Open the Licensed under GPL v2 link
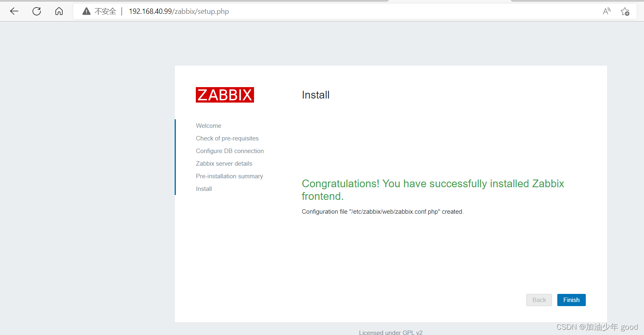This screenshot has height=335, width=644. click(391, 332)
